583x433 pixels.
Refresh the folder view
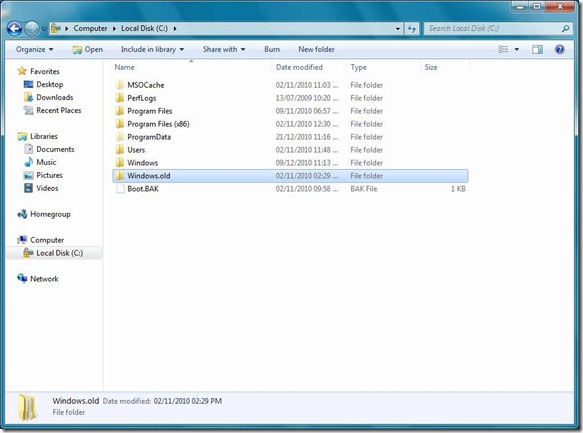412,29
